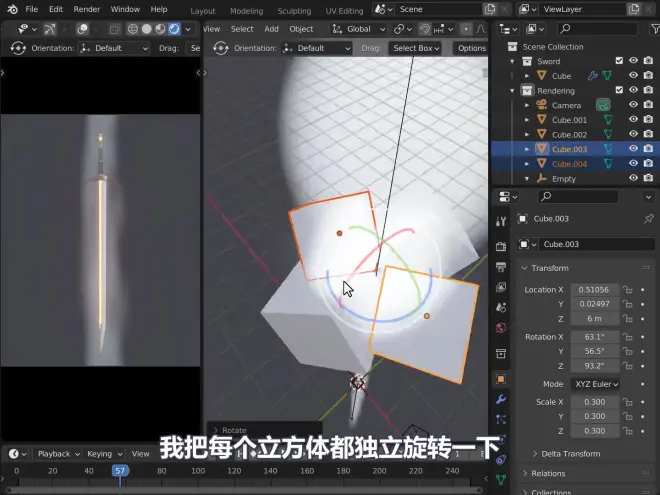Open the Help menu

(x=159, y=9)
